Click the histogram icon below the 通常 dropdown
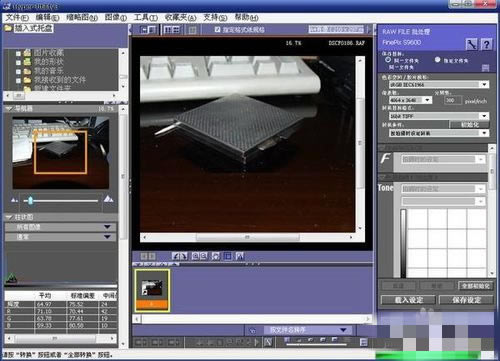The height and width of the screenshot is (361, 500). tap(11, 278)
